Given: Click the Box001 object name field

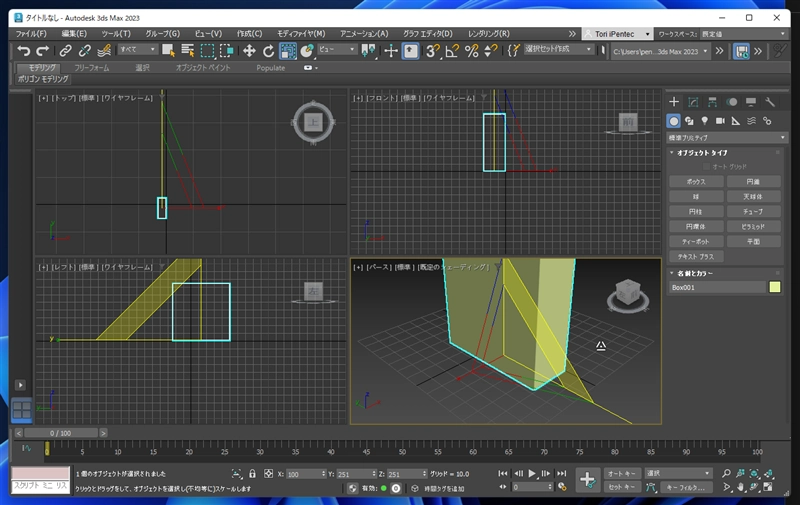Looking at the screenshot, I should [x=717, y=287].
